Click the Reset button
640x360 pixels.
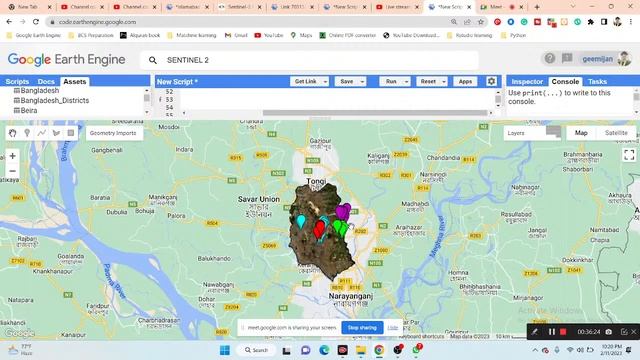428,82
